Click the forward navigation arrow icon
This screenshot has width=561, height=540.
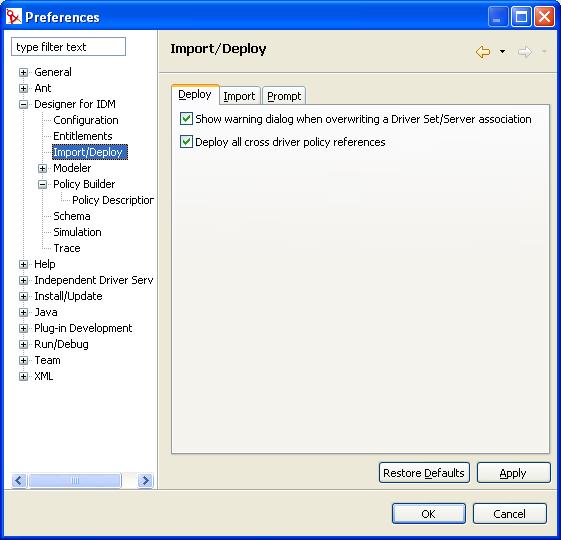(x=525, y=52)
